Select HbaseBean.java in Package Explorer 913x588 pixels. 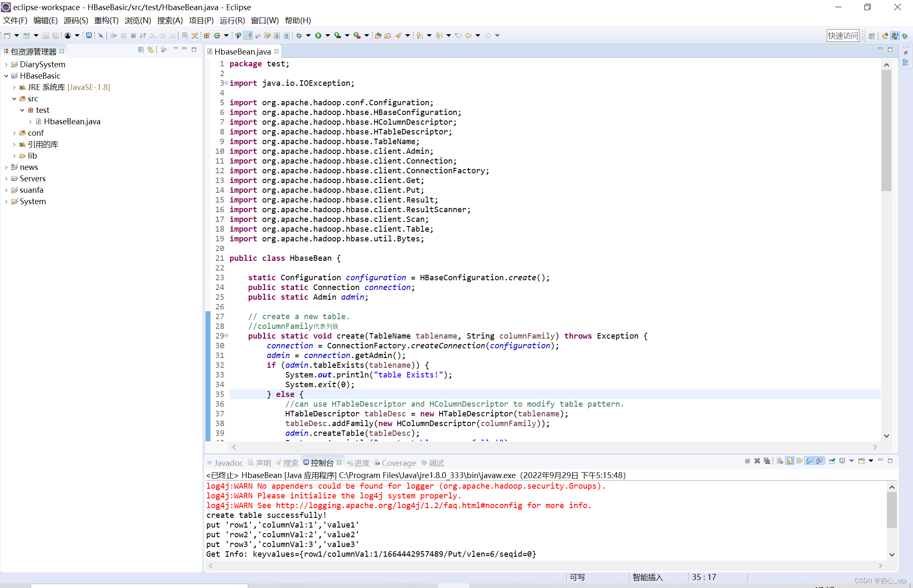click(x=72, y=121)
